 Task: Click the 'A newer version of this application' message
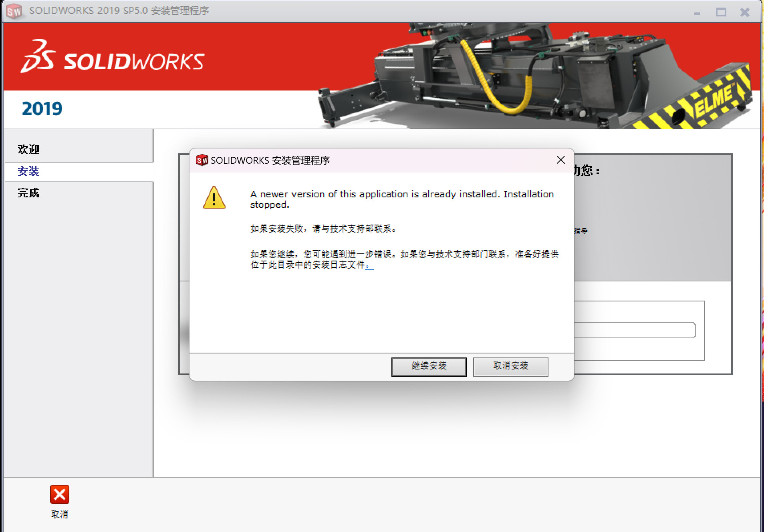tap(402, 199)
